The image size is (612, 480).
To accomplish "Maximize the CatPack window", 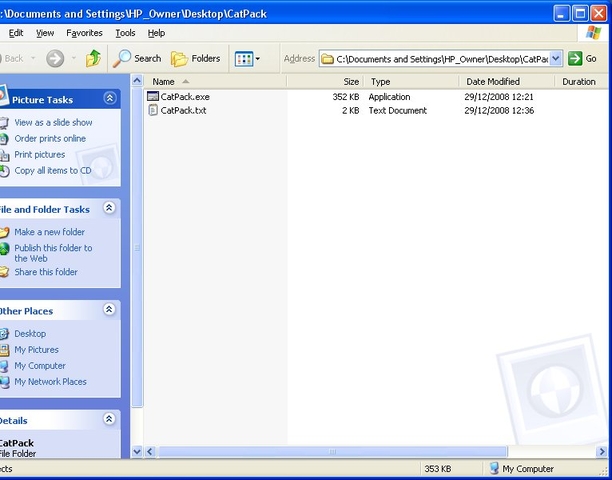I will click(x=580, y=14).
